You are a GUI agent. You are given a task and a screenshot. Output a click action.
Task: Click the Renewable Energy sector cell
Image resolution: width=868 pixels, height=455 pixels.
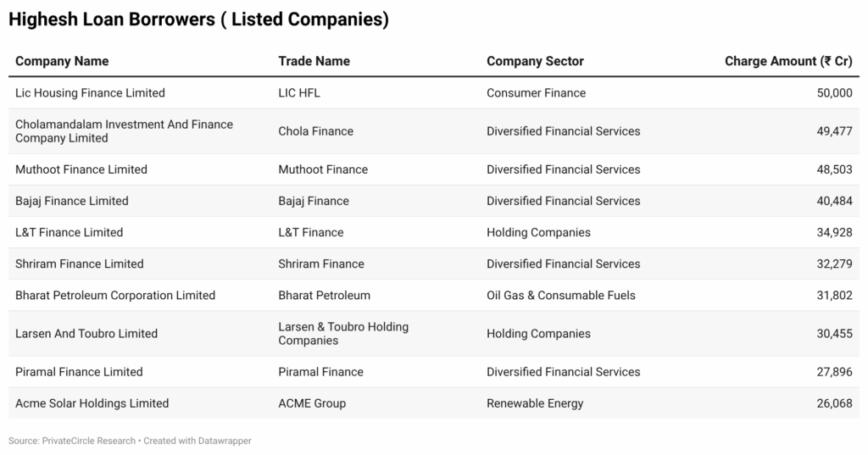click(535, 403)
